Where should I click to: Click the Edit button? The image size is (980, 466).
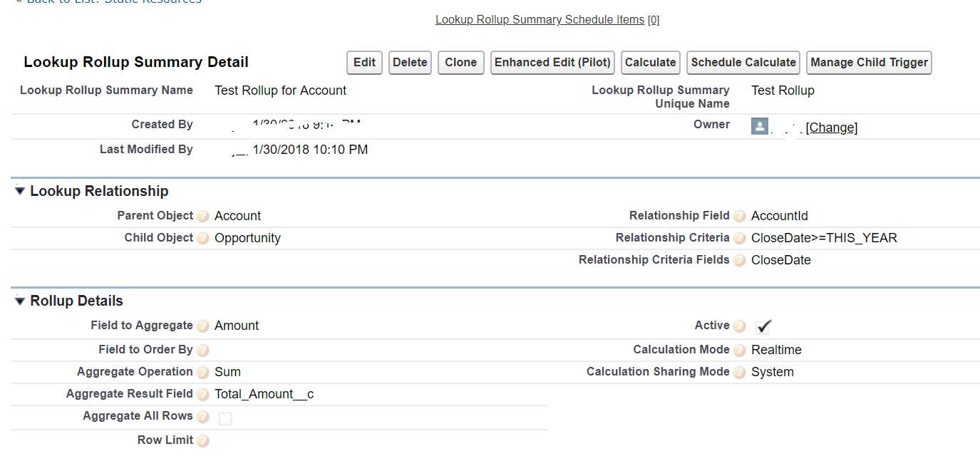[x=363, y=63]
